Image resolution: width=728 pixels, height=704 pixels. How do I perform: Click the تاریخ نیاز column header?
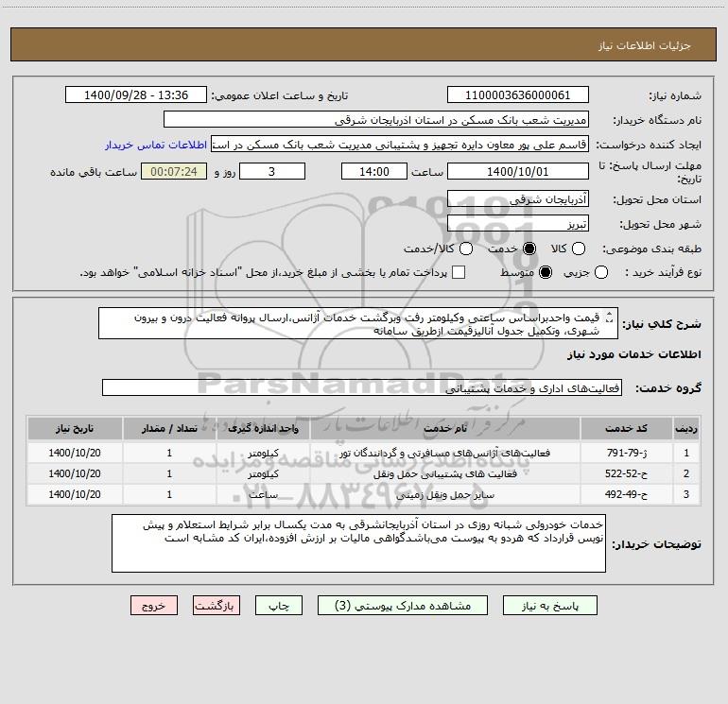pos(75,428)
